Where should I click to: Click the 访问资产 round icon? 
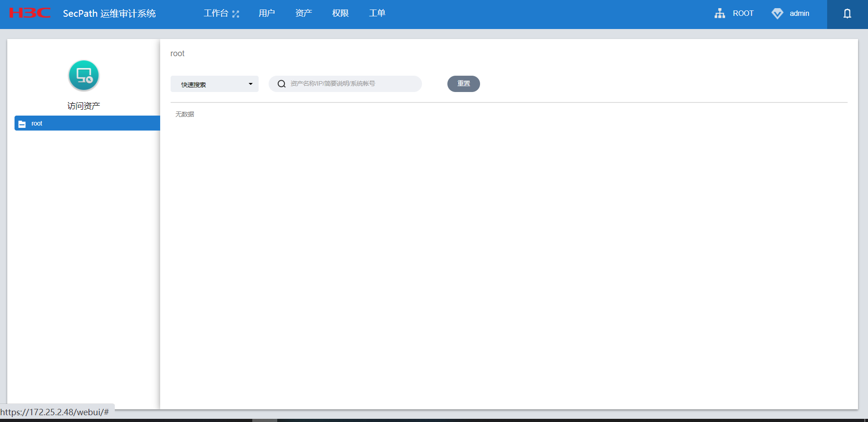(x=84, y=76)
